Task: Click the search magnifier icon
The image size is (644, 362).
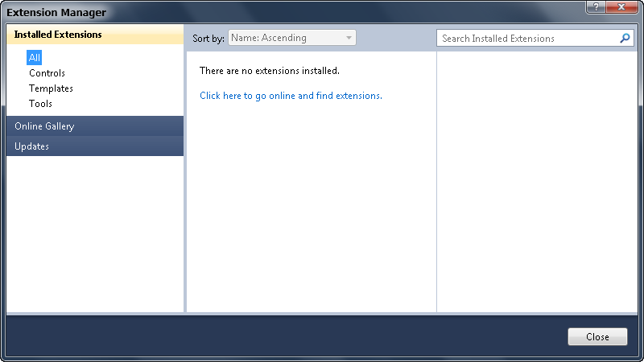Action: pyautogui.click(x=625, y=38)
